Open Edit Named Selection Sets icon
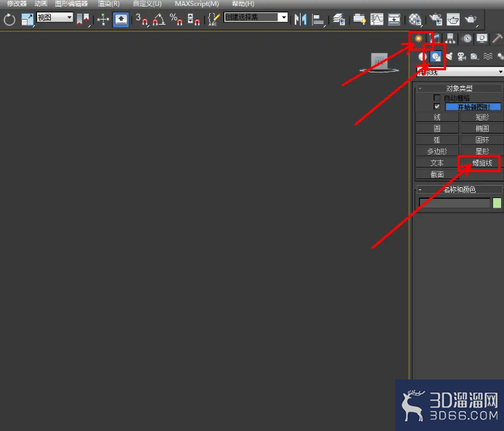 coord(214,20)
